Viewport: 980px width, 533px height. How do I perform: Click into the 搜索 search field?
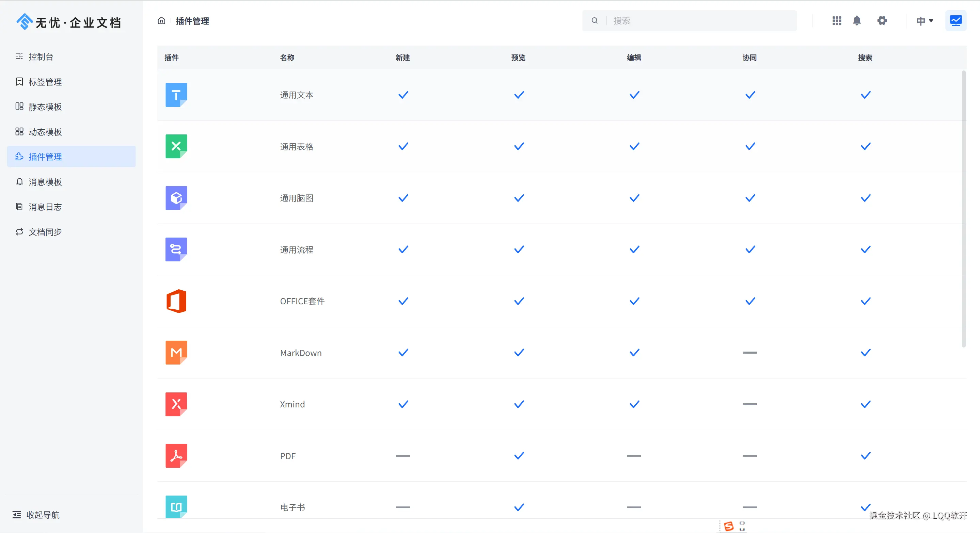pos(700,20)
